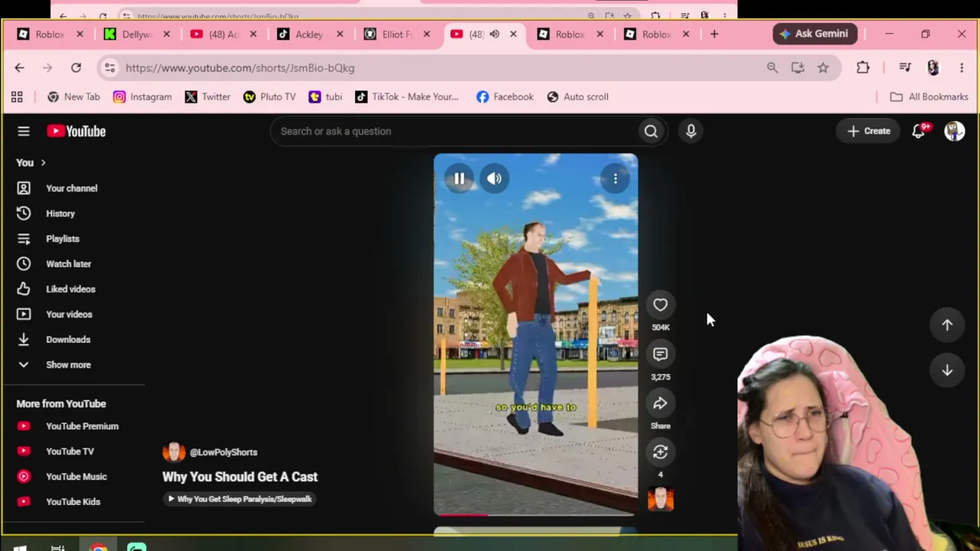
Task: Open the Twitter bookmark
Action: pos(207,97)
